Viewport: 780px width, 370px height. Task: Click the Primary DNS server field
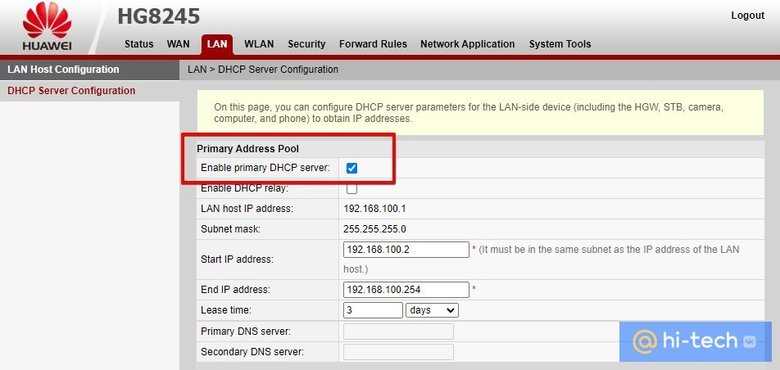coord(398,331)
